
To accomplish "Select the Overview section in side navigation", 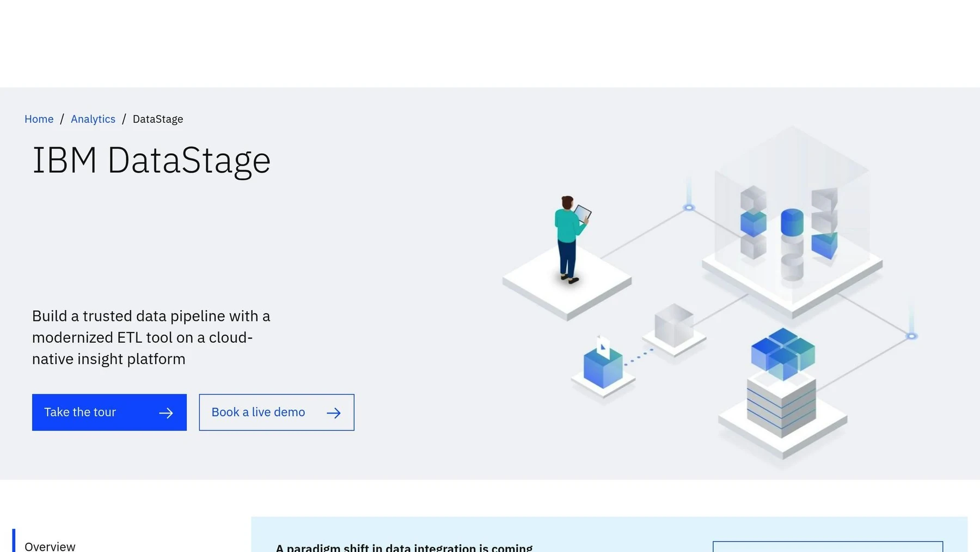I will [x=50, y=546].
